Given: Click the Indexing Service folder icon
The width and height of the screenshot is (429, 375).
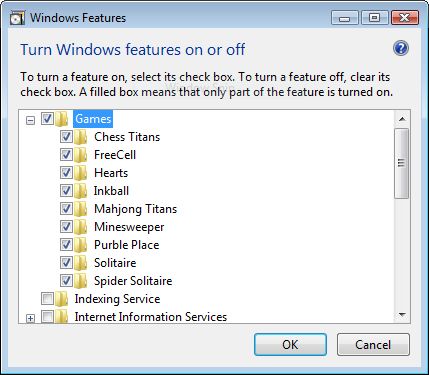Looking at the screenshot, I should coord(62,299).
